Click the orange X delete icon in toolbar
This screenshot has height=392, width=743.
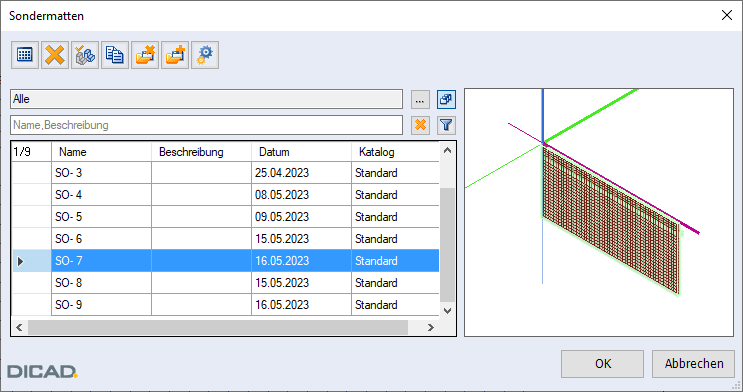pyautogui.click(x=55, y=55)
